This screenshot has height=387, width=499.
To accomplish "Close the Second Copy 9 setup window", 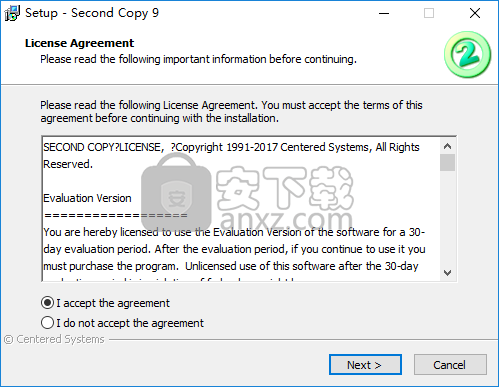I will click(475, 13).
